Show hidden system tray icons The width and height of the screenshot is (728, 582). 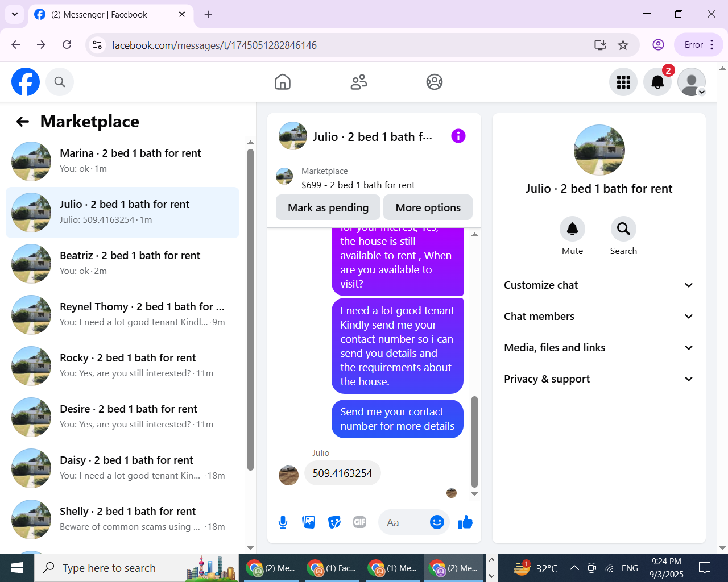coord(574,568)
